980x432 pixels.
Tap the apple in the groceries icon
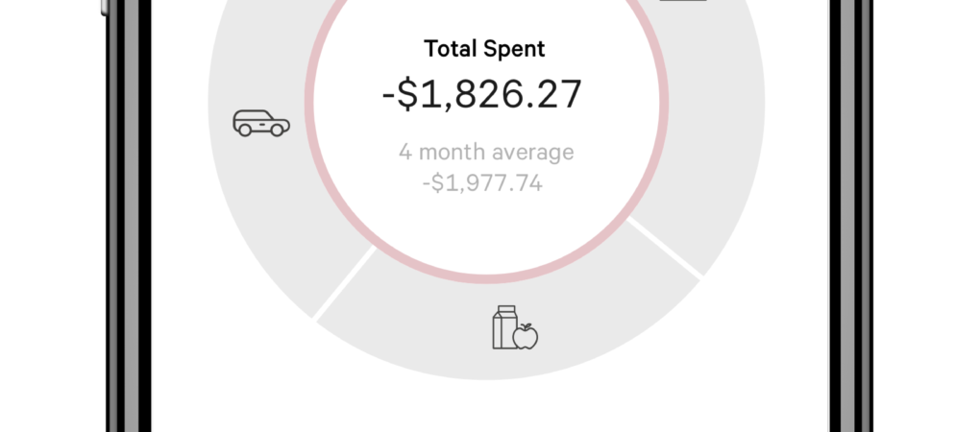[526, 336]
